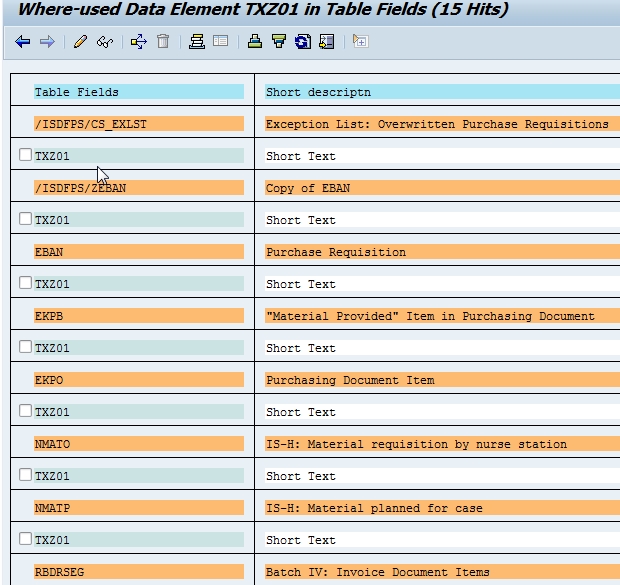Click the trash can Delete icon

point(163,42)
